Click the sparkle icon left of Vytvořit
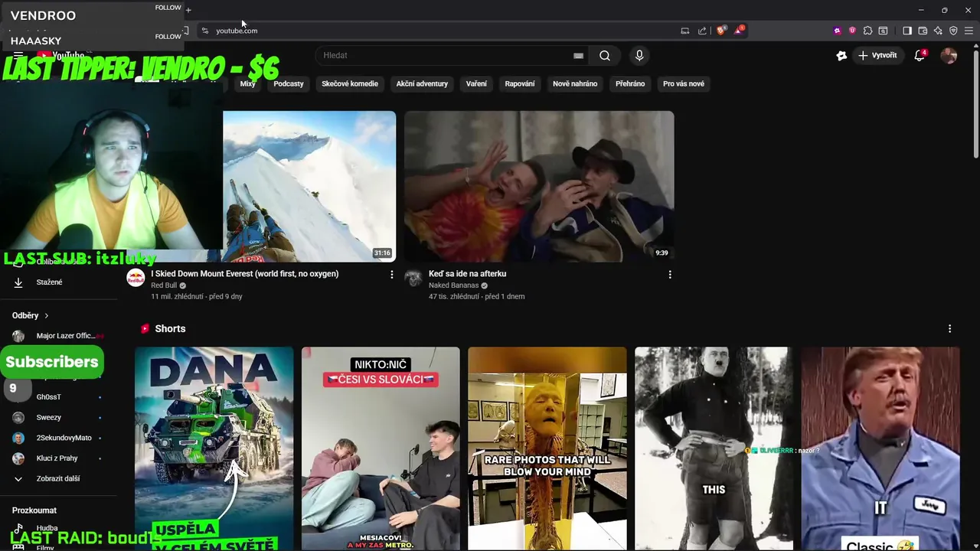The image size is (980, 551). tap(841, 55)
